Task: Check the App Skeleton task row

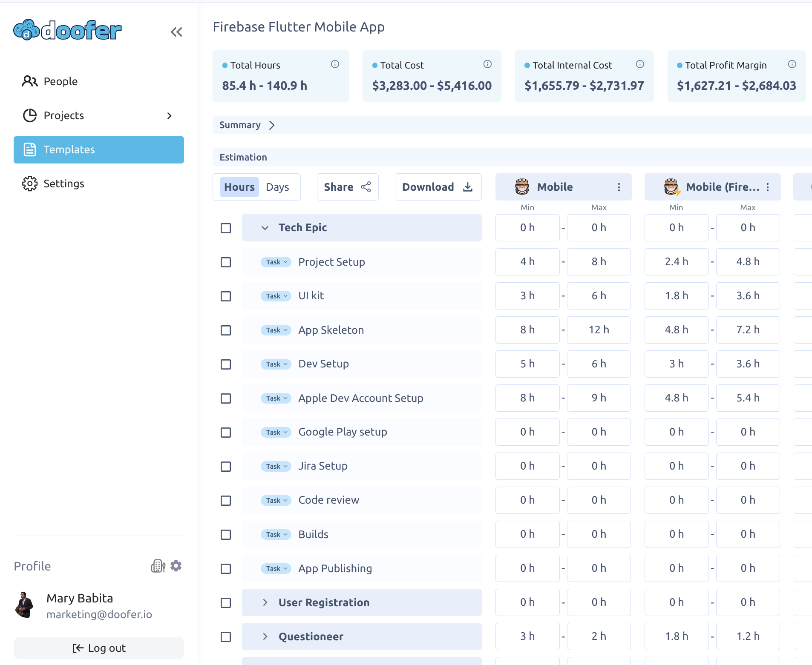Action: coord(225,330)
